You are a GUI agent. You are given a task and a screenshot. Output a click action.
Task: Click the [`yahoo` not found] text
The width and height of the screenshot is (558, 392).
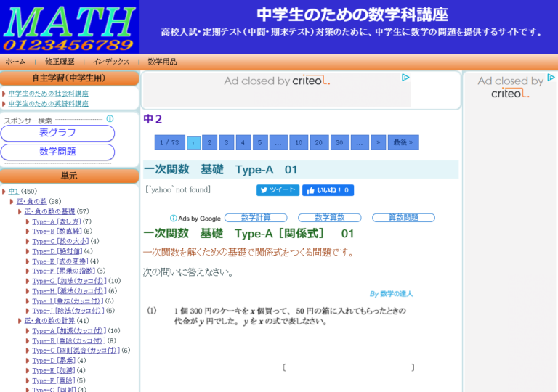coord(177,189)
